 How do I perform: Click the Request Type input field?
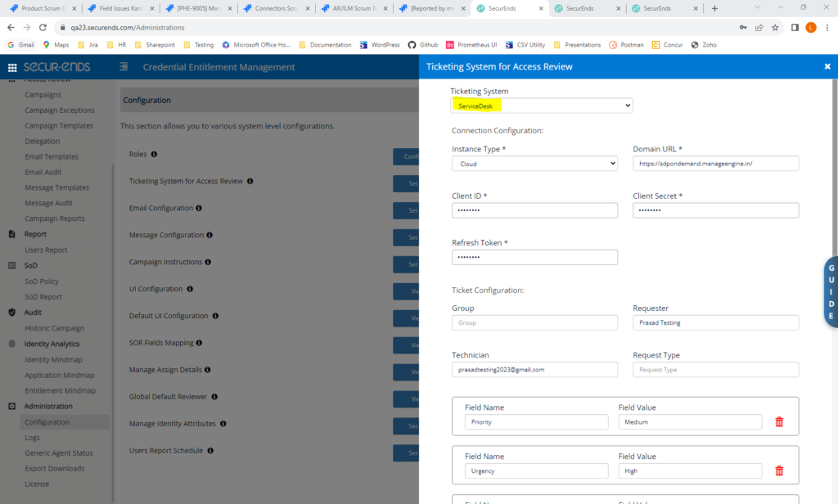715,369
